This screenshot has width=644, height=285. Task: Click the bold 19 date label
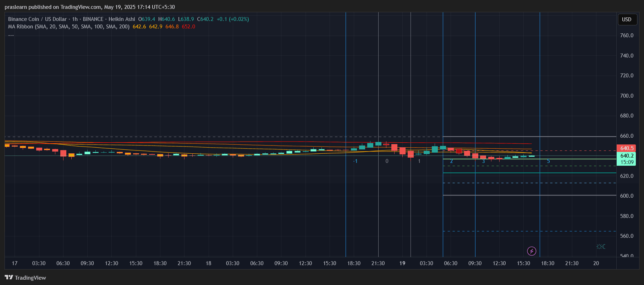click(x=402, y=263)
